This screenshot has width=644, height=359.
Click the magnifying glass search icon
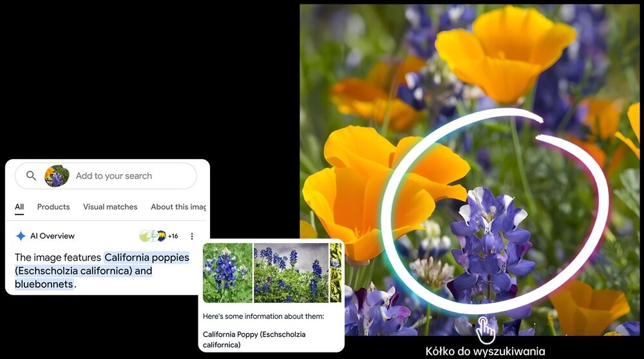point(31,176)
